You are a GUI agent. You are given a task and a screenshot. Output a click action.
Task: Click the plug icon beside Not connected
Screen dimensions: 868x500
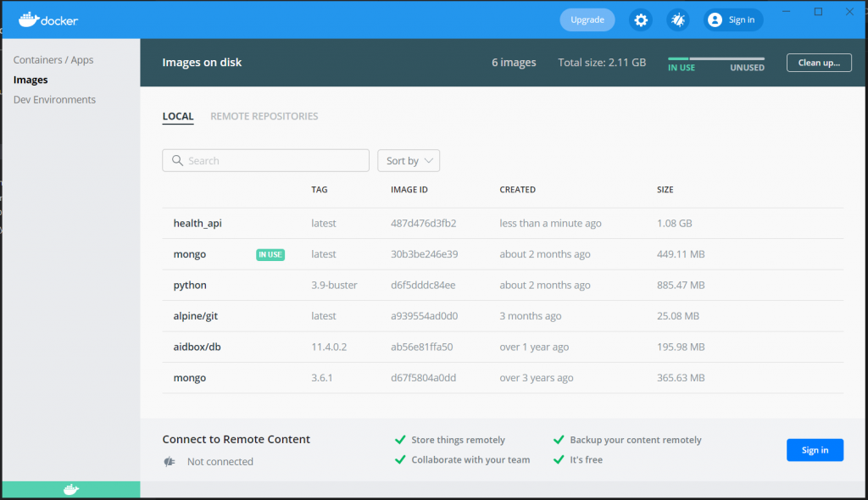coord(170,461)
